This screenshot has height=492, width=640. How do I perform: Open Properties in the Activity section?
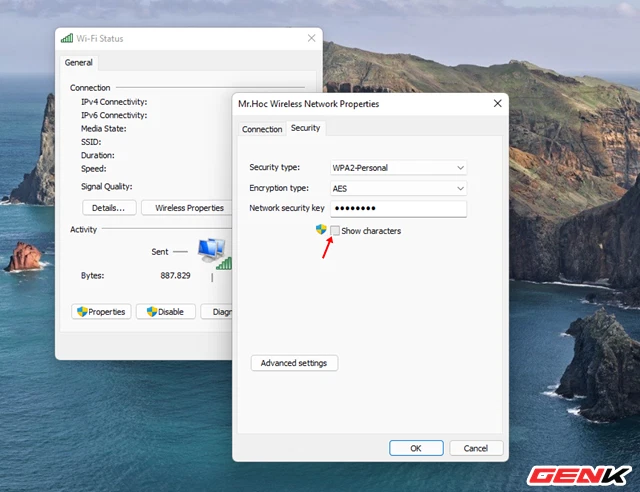pyautogui.click(x=101, y=311)
